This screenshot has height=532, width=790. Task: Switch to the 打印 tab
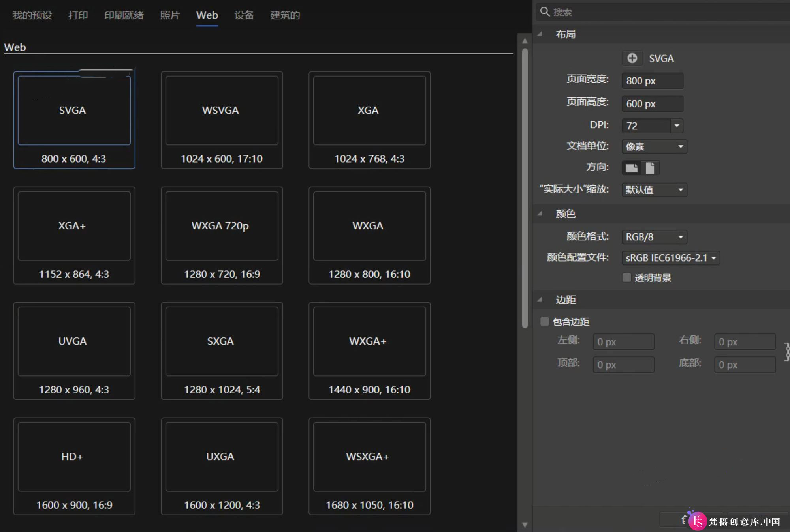coord(78,15)
